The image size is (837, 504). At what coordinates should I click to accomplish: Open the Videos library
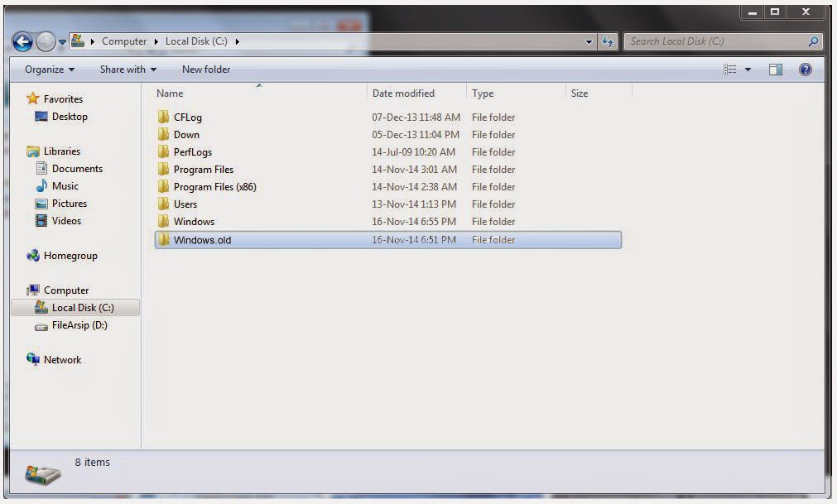pyautogui.click(x=66, y=221)
